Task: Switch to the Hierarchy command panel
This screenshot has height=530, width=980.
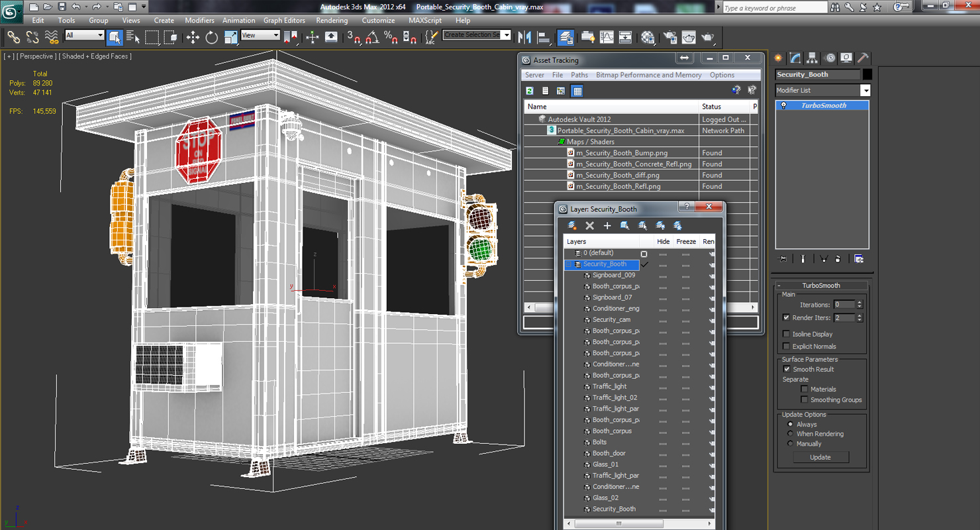Action: point(812,58)
